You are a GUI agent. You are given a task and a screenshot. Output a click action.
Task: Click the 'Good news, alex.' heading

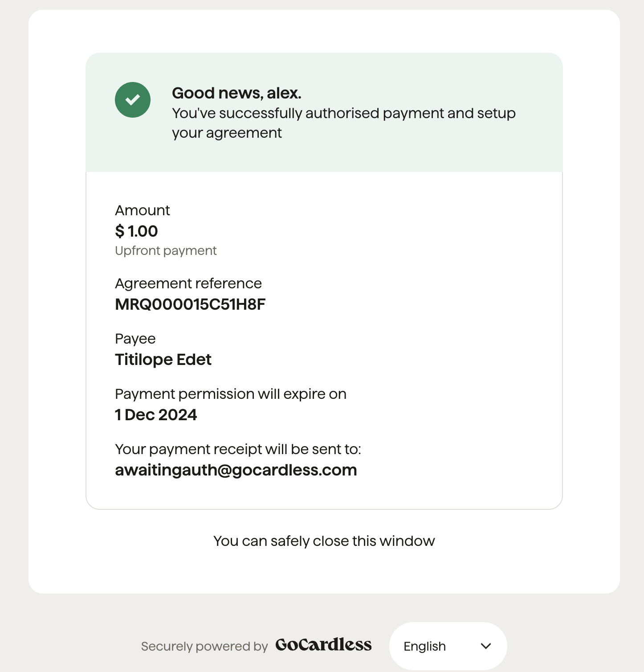point(236,93)
